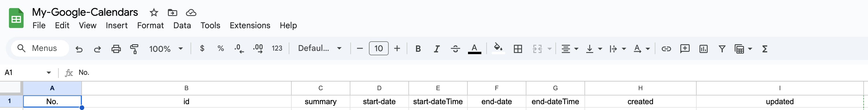This screenshot has height=110, width=868.
Task: Open the Borders tool
Action: pos(518,49)
